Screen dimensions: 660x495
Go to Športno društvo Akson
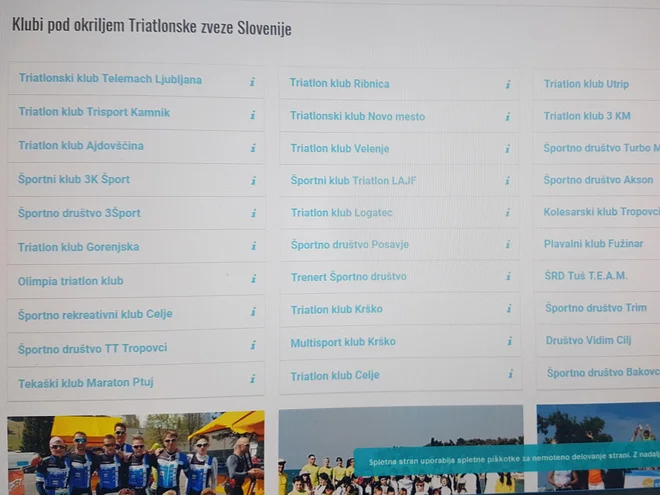pyautogui.click(x=598, y=180)
